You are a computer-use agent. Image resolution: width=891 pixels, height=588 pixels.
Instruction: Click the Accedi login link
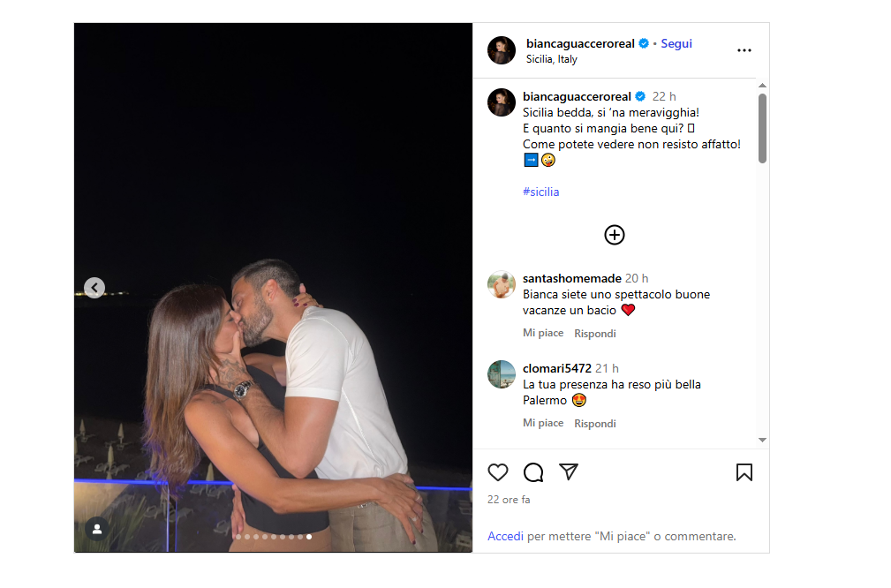pyautogui.click(x=505, y=536)
